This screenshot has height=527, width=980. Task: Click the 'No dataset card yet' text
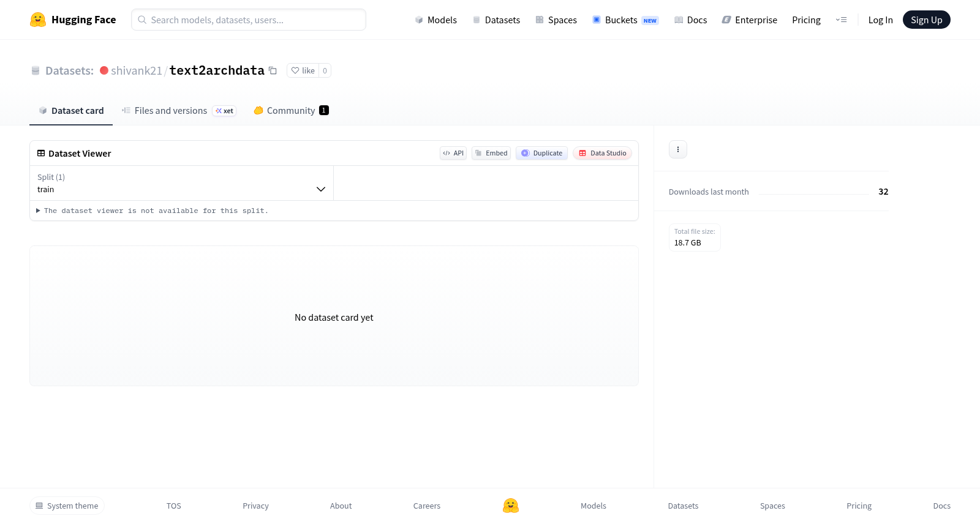point(334,318)
